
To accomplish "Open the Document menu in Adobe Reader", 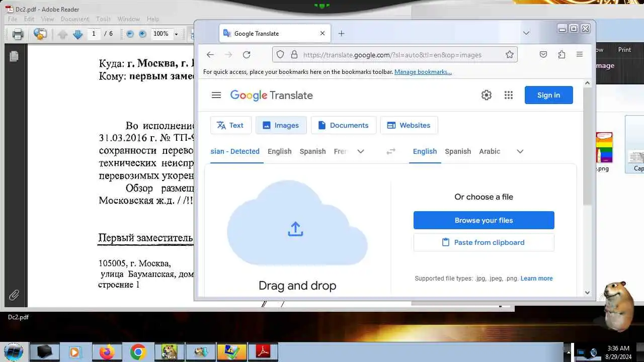I will pos(75,19).
